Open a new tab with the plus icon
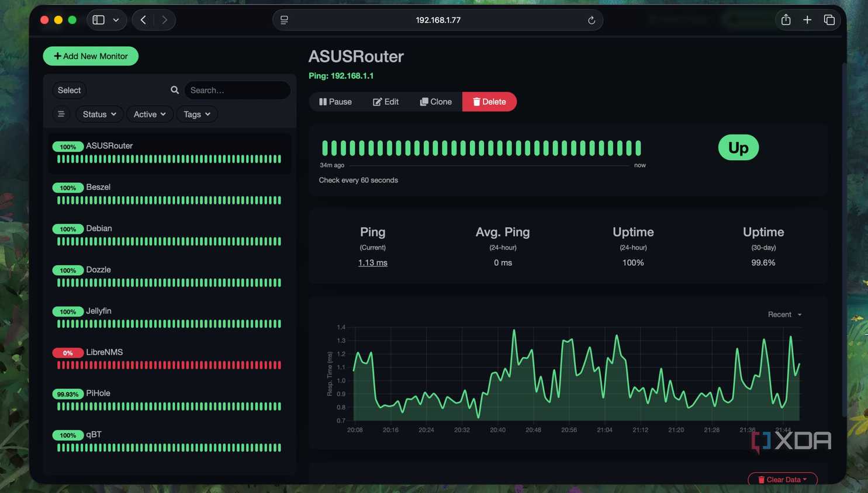 (x=807, y=20)
